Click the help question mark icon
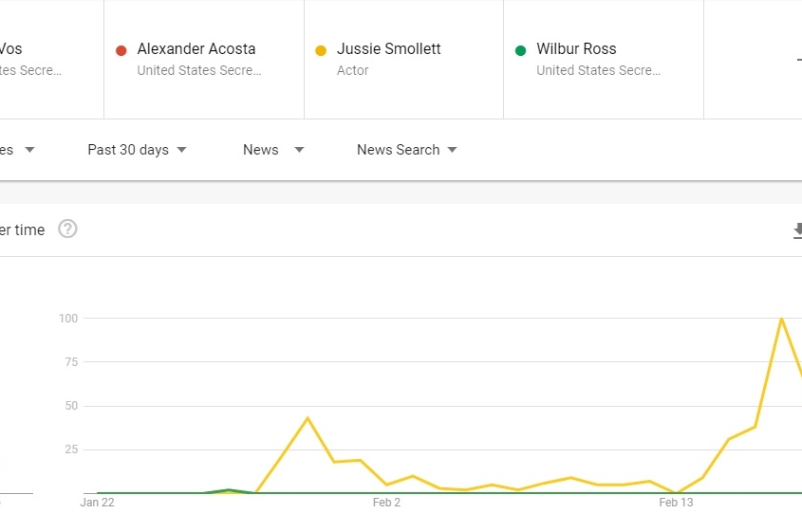This screenshot has width=802, height=532. (x=67, y=229)
